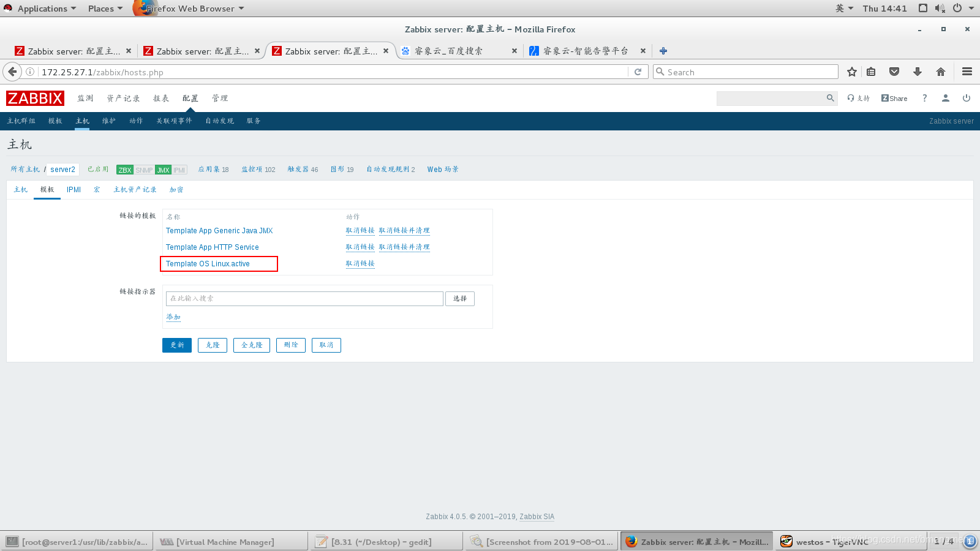This screenshot has width=980, height=551.
Task: Click 添加 add link
Action: [173, 317]
